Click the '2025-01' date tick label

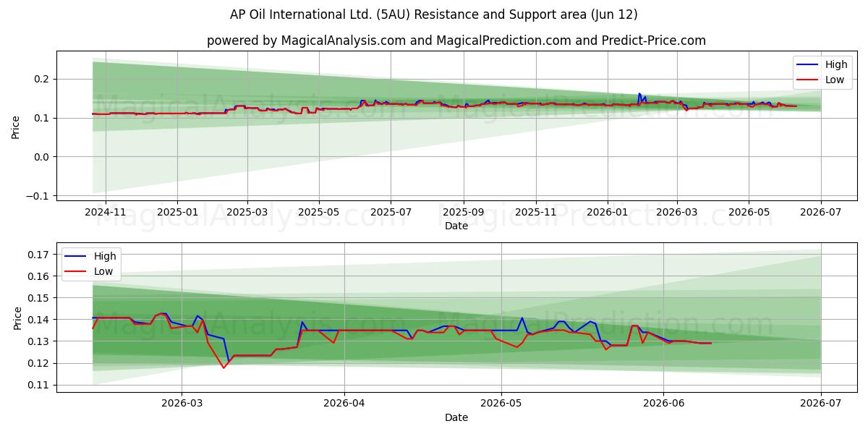point(177,212)
